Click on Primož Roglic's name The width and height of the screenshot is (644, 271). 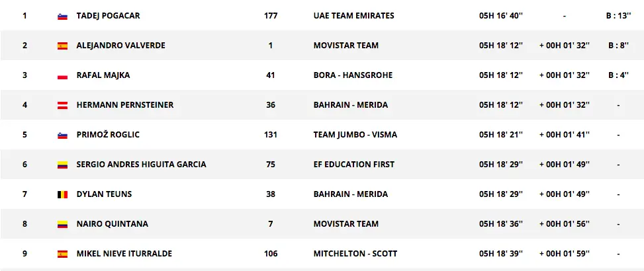(x=108, y=135)
